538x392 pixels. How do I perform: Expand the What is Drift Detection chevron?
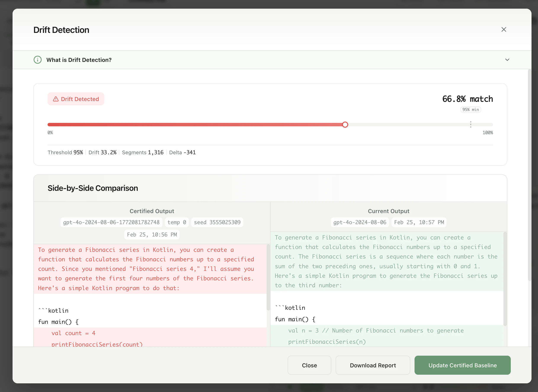(507, 60)
